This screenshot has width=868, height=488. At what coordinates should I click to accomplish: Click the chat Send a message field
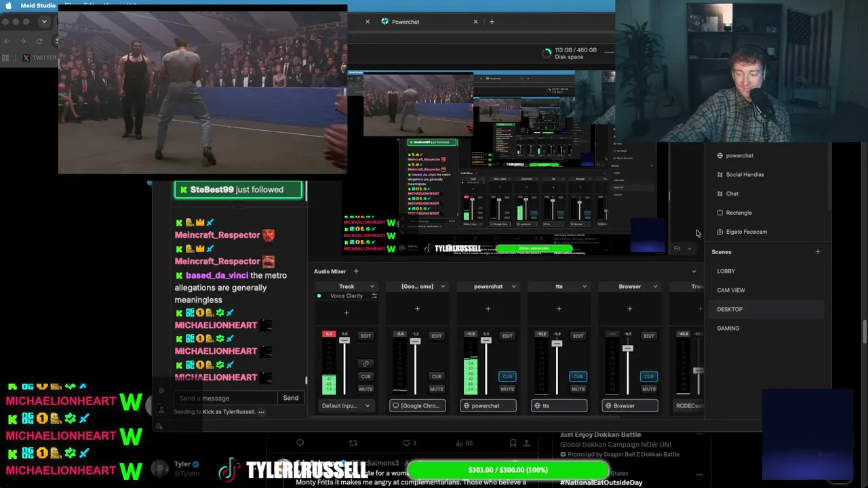(225, 399)
